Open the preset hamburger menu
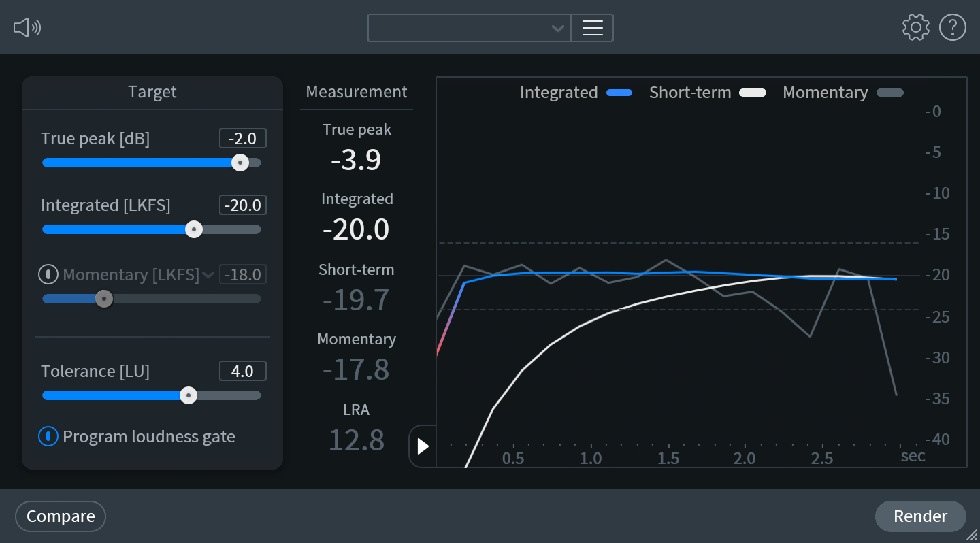The image size is (980, 543). (x=592, y=28)
